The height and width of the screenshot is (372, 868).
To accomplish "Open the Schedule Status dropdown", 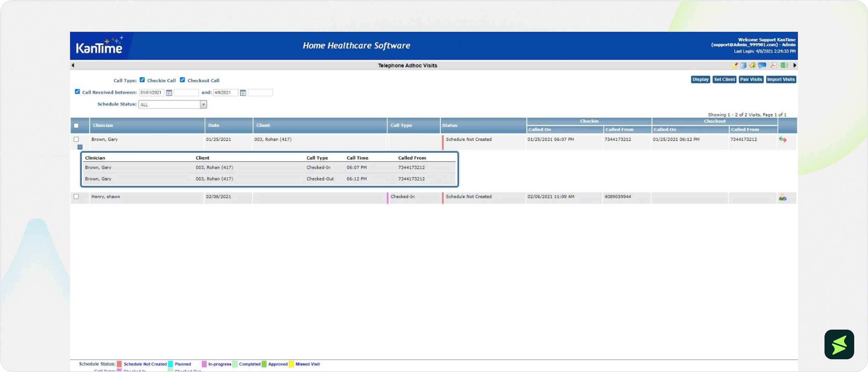I will [173, 105].
